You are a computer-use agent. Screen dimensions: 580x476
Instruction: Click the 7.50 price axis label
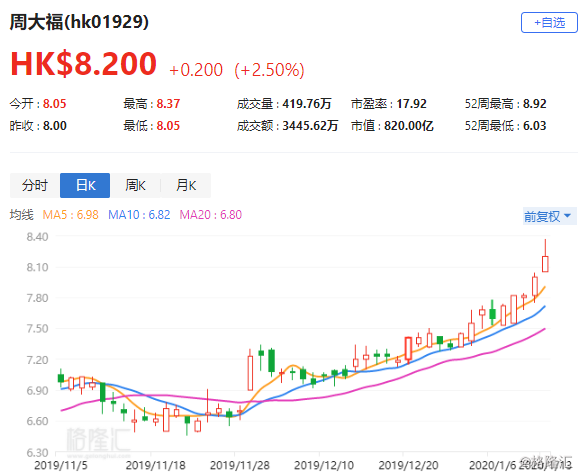[x=37, y=328]
